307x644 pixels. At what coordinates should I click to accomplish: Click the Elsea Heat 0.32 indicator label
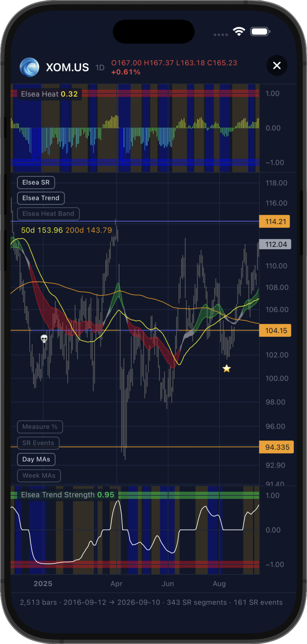49,94
